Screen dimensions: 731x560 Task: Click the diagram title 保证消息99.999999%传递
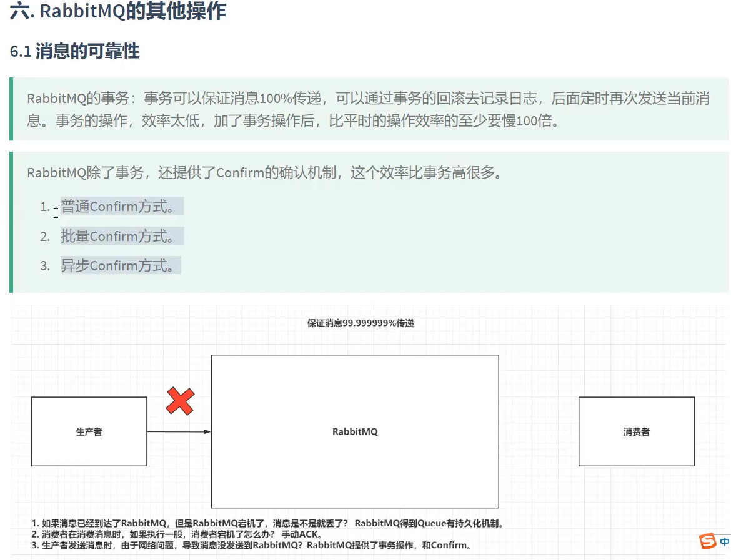pos(361,323)
